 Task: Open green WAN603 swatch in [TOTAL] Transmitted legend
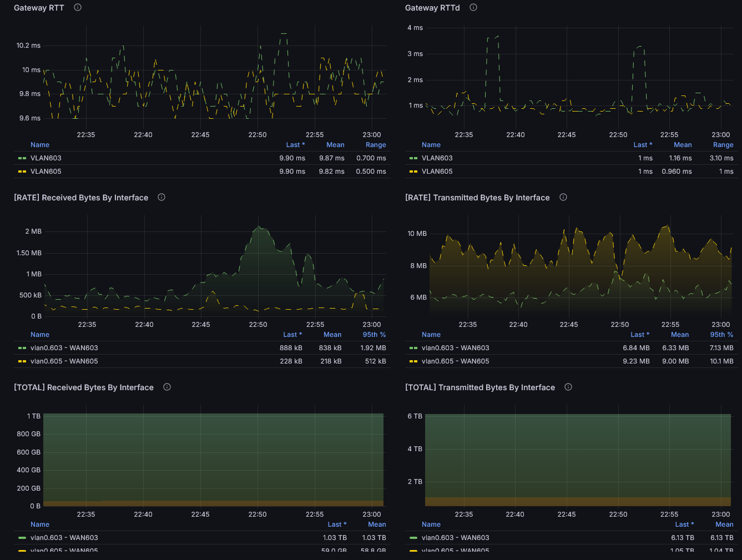click(413, 538)
